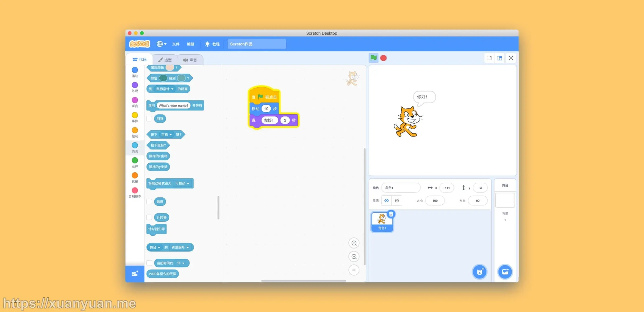Switch to the 代码 tab
Viewport: 644px width, 312px height.
point(139,59)
